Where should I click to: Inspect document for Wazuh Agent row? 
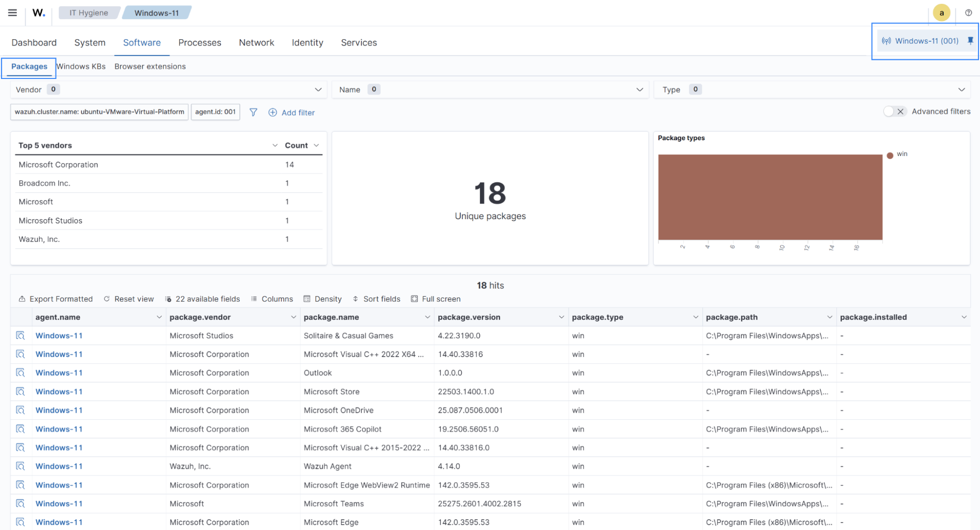(x=20, y=466)
